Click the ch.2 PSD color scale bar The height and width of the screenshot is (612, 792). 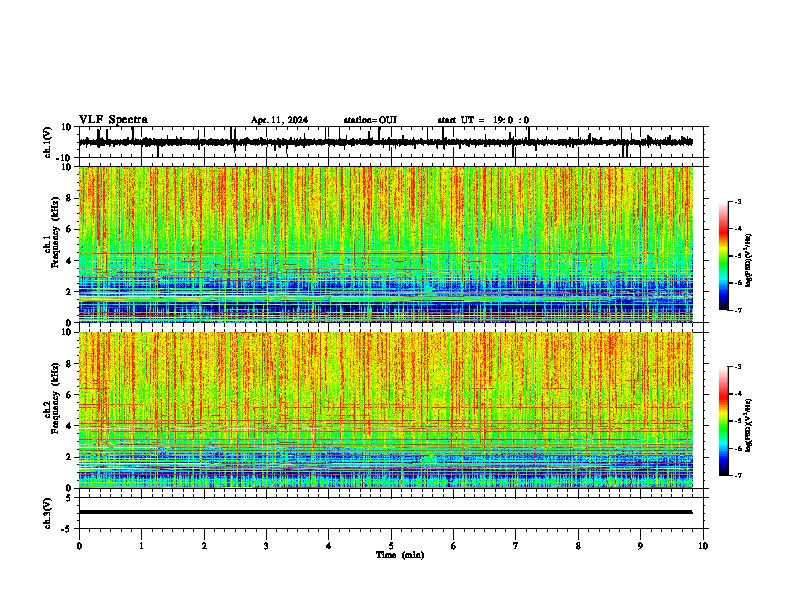(723, 421)
